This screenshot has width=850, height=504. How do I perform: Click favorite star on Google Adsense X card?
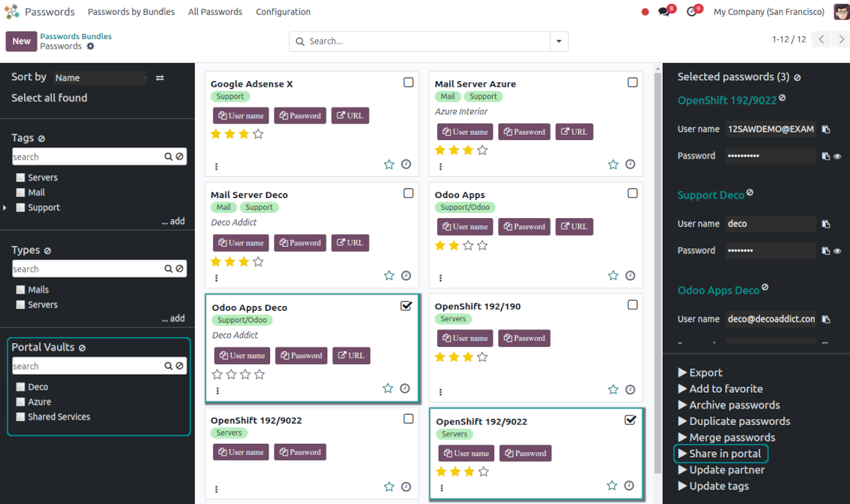click(x=389, y=164)
